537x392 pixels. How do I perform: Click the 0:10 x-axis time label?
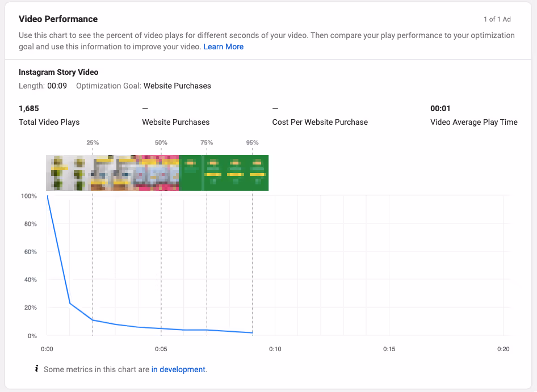275,349
